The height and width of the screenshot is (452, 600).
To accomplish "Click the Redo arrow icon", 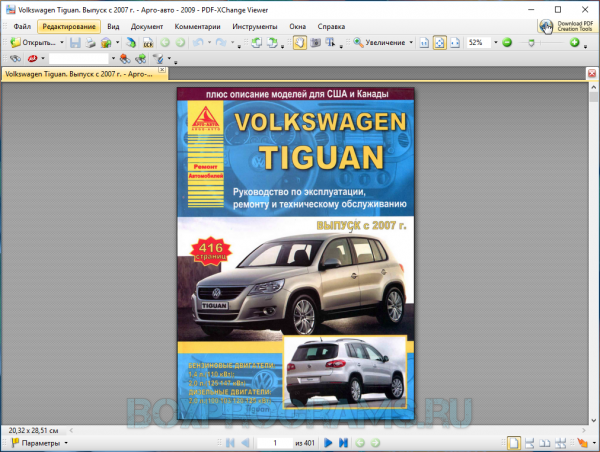I will pyautogui.click(x=221, y=42).
